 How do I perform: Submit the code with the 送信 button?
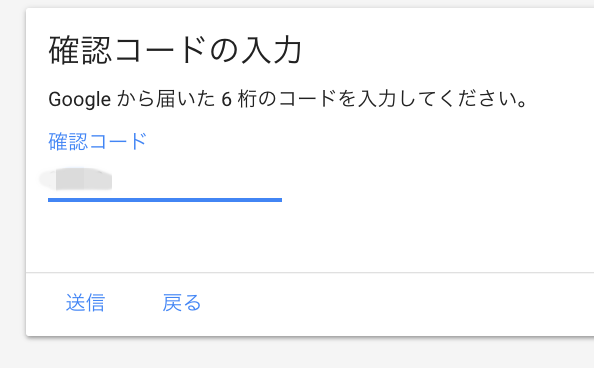point(85,302)
